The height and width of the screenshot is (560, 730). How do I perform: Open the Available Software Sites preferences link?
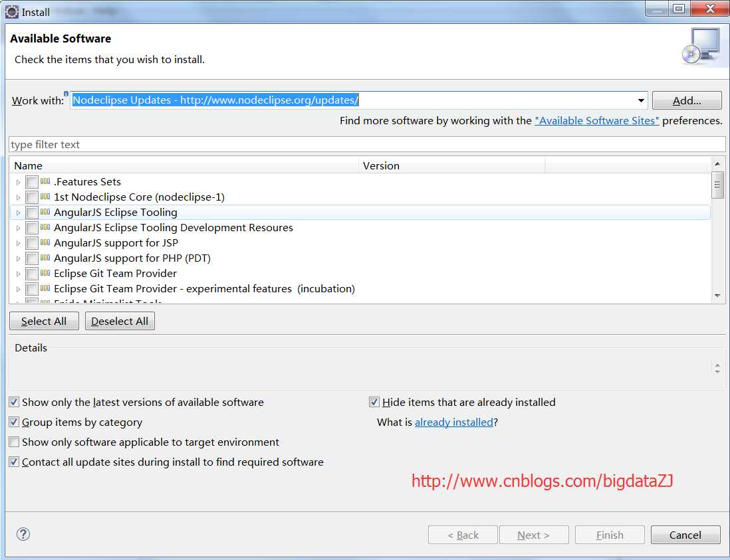coord(597,120)
